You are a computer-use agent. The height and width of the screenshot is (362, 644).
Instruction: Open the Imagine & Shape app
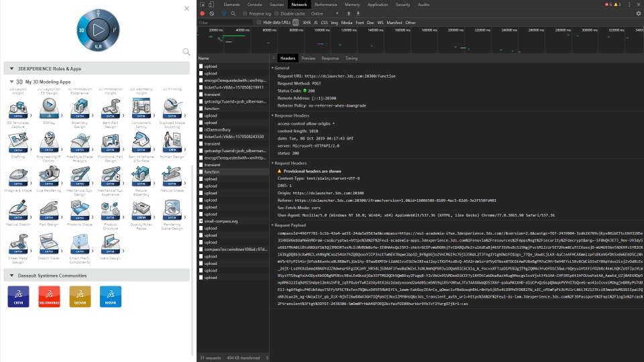[18, 176]
